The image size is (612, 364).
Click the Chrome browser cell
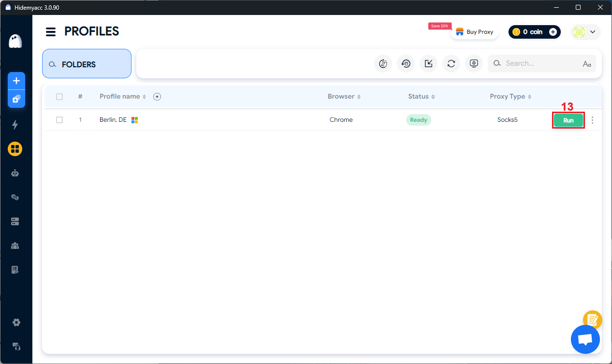point(341,120)
